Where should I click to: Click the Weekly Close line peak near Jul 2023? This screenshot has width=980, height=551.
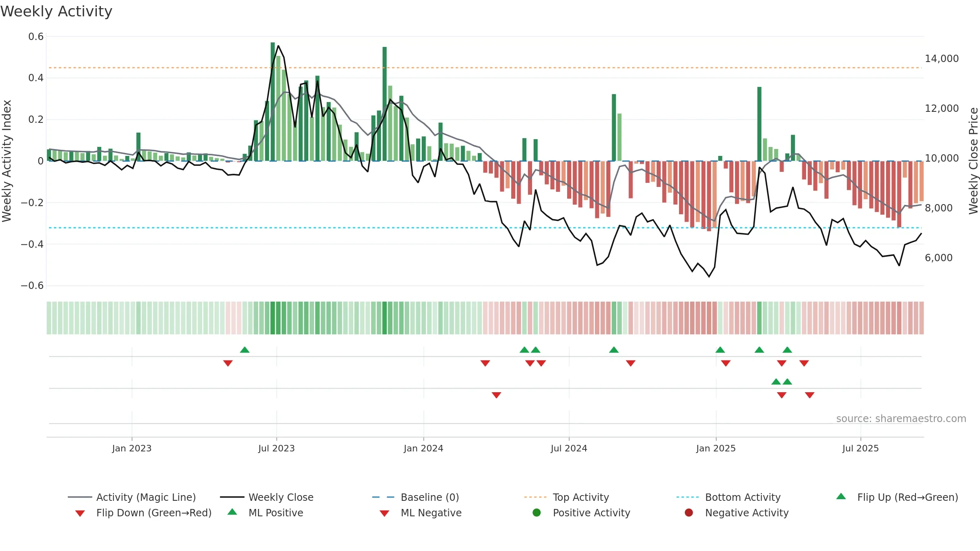(278, 46)
